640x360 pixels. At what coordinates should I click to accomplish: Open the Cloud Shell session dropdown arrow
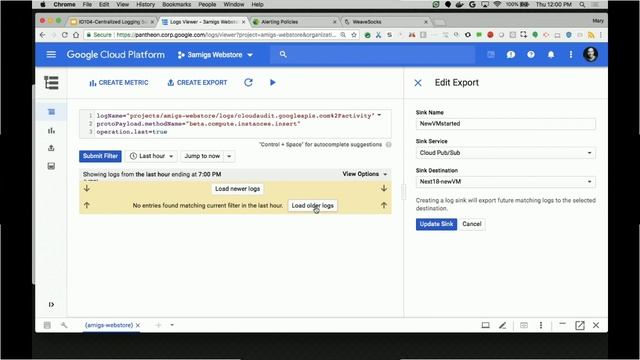[172, 325]
